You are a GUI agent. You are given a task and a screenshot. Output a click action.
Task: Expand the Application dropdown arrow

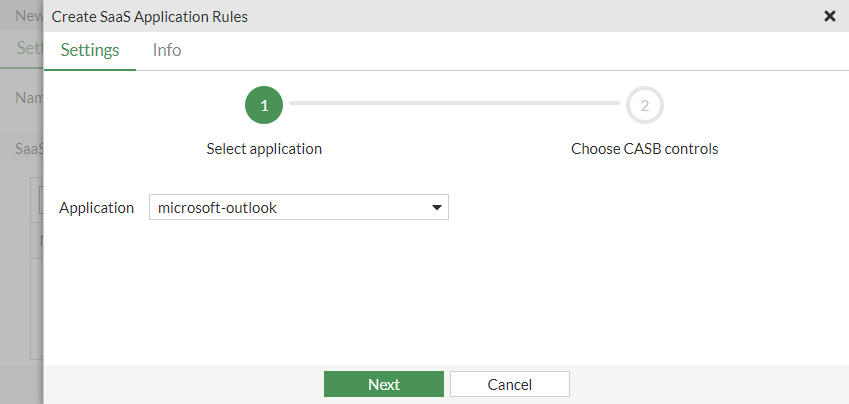[x=437, y=208]
